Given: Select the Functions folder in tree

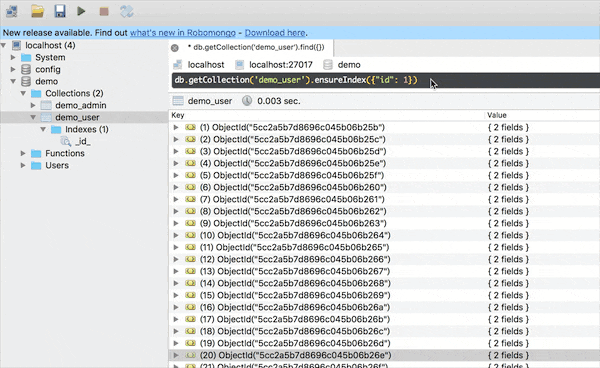Looking at the screenshot, I should (65, 153).
